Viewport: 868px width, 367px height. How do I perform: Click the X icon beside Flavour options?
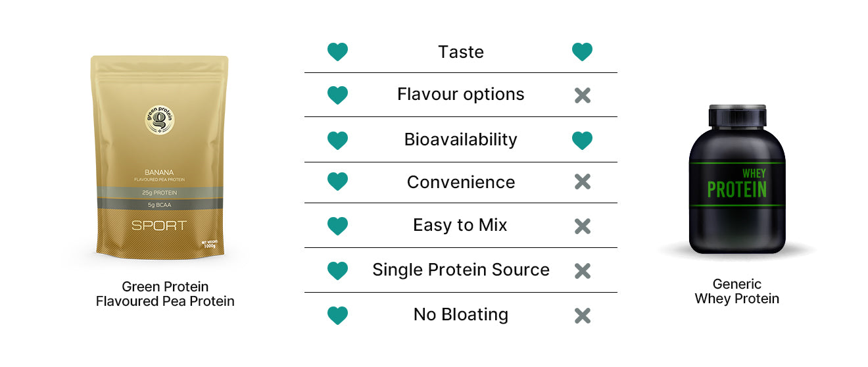582,95
